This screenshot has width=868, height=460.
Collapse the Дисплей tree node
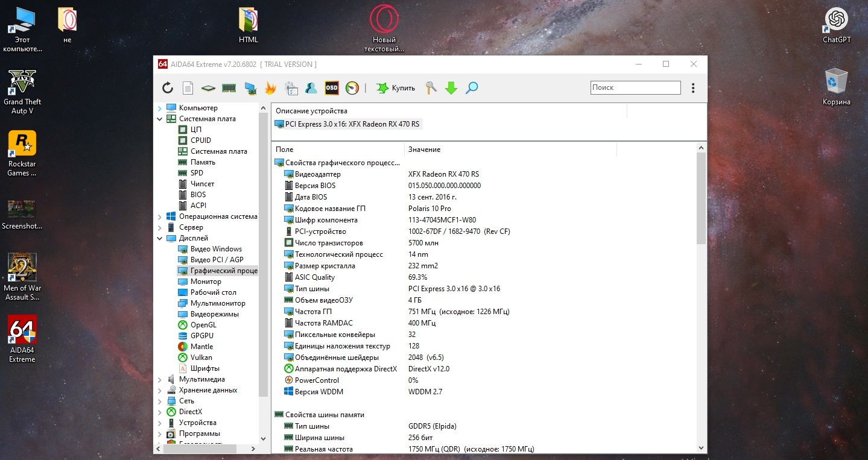[x=159, y=238]
